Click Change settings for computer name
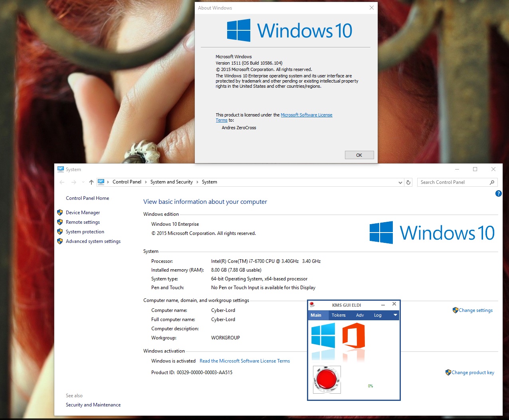This screenshot has height=420, width=509. (475, 310)
